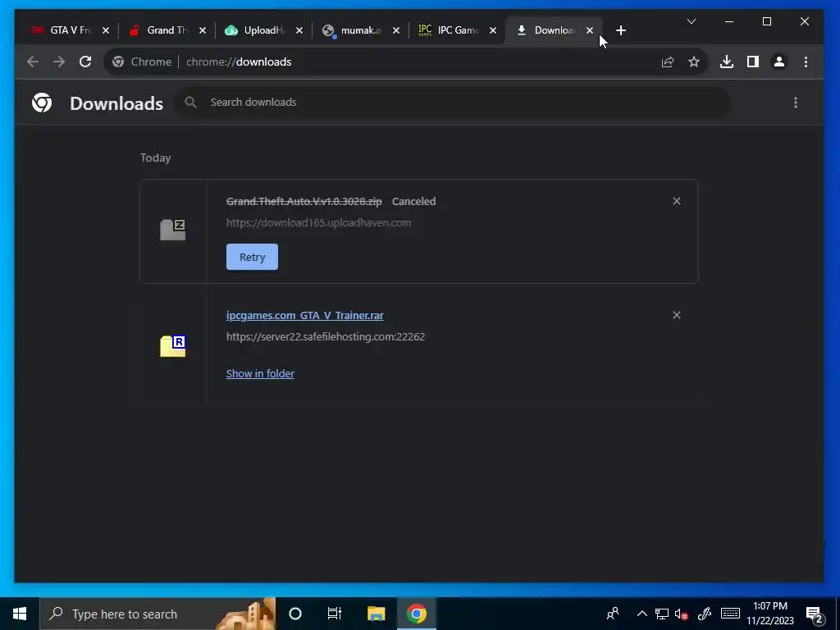Switch to the IPC Games tab
This screenshot has width=840, height=630.
pyautogui.click(x=450, y=30)
